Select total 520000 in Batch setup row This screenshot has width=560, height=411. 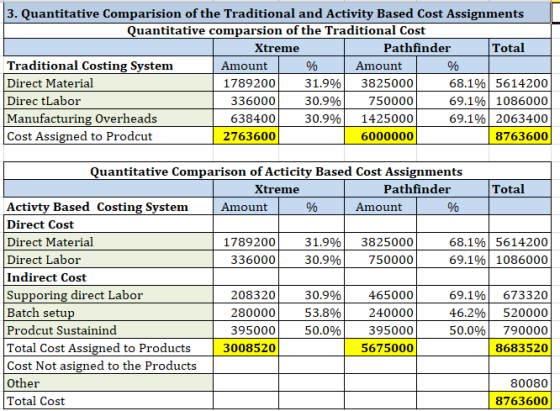point(520,312)
